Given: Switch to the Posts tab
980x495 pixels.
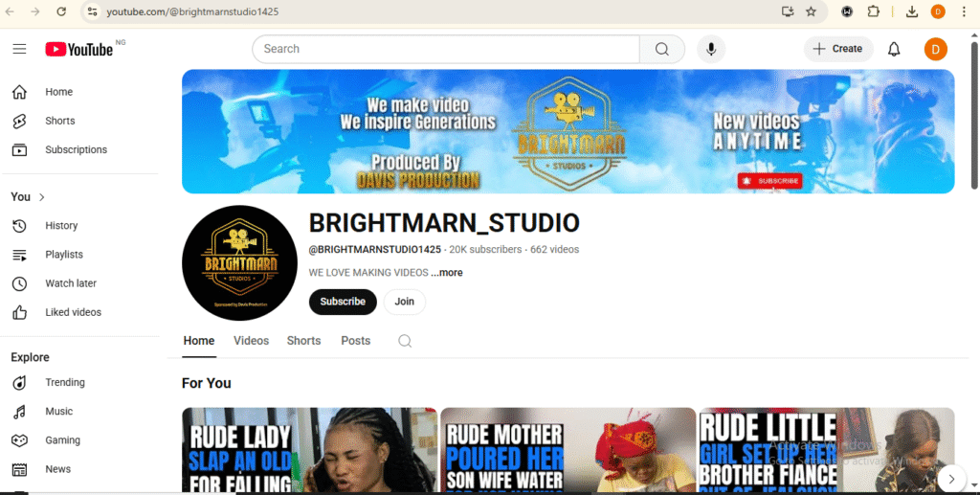Looking at the screenshot, I should tap(355, 341).
